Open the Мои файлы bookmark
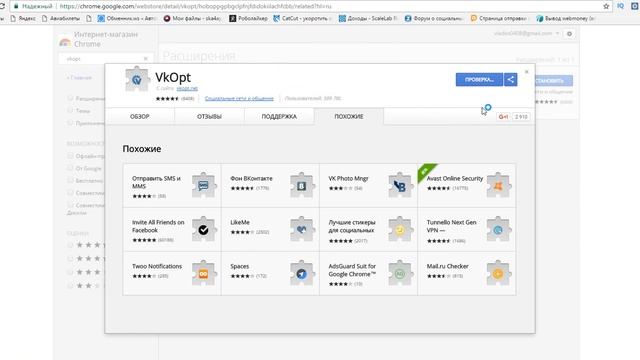This screenshot has height=360, width=640. tap(192, 18)
